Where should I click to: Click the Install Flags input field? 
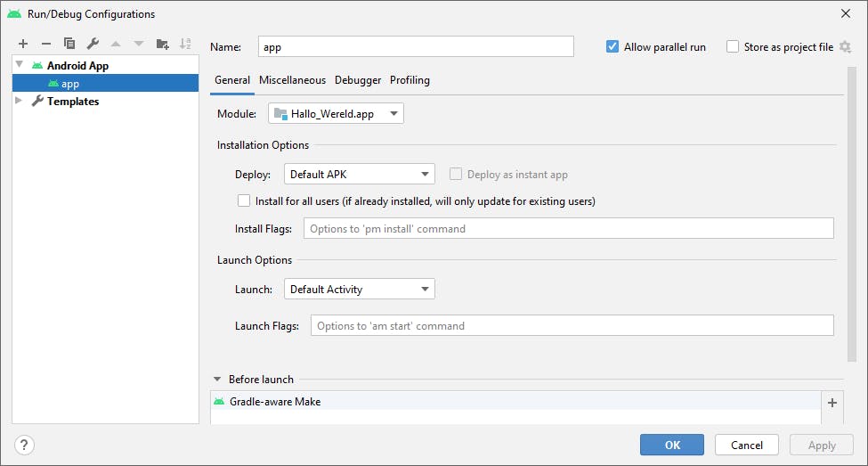568,229
